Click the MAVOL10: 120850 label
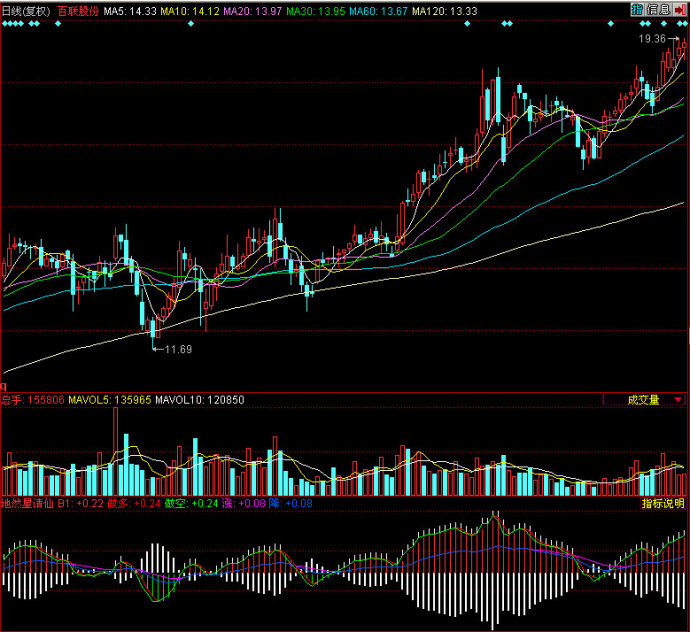 [200, 400]
